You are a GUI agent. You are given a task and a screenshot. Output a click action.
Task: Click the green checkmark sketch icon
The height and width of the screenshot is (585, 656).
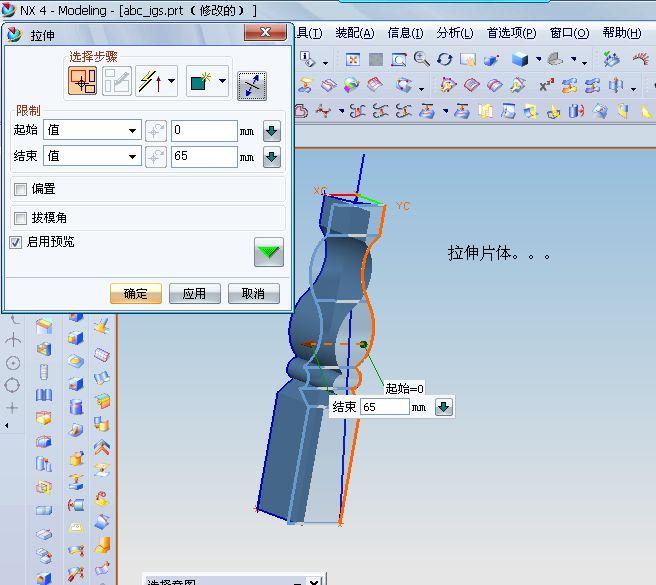[x=610, y=59]
